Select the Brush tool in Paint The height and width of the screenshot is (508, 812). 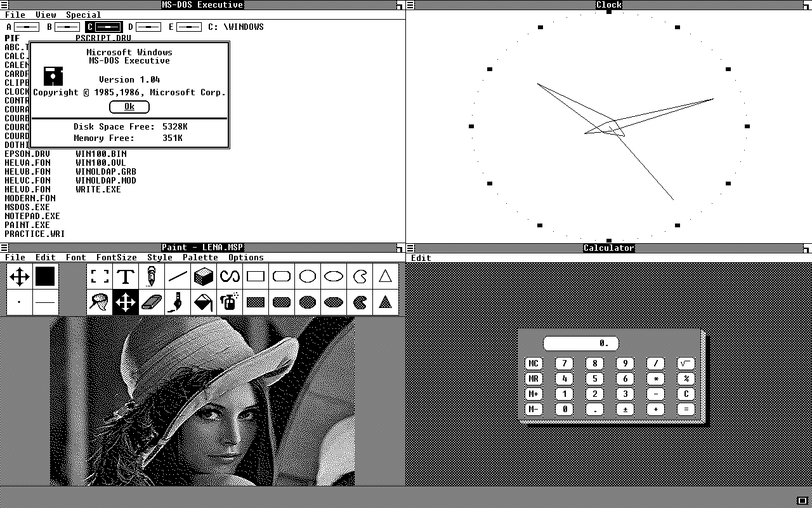coord(178,302)
